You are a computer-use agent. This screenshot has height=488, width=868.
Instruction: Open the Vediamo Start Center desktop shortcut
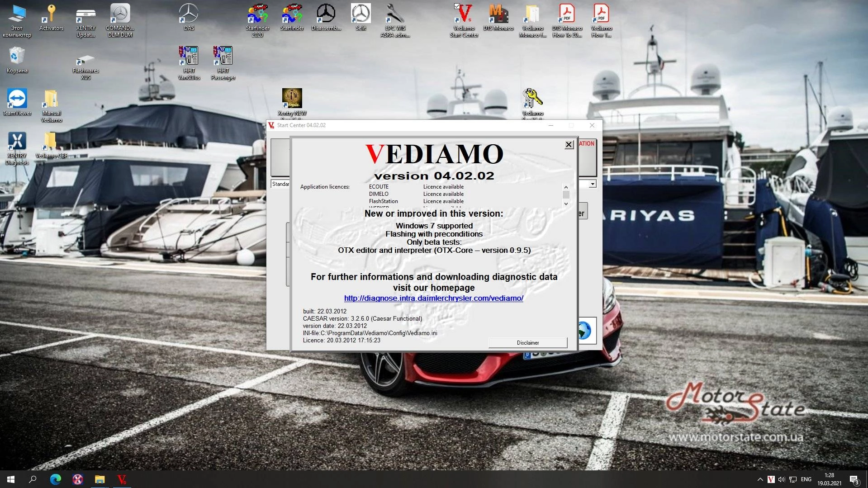pos(464,20)
